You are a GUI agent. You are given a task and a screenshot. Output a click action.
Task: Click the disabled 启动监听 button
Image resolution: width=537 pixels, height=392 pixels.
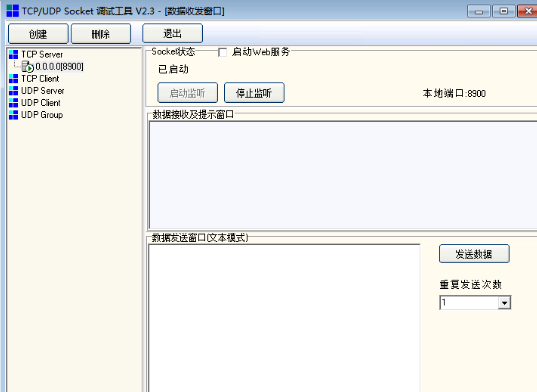pos(187,93)
